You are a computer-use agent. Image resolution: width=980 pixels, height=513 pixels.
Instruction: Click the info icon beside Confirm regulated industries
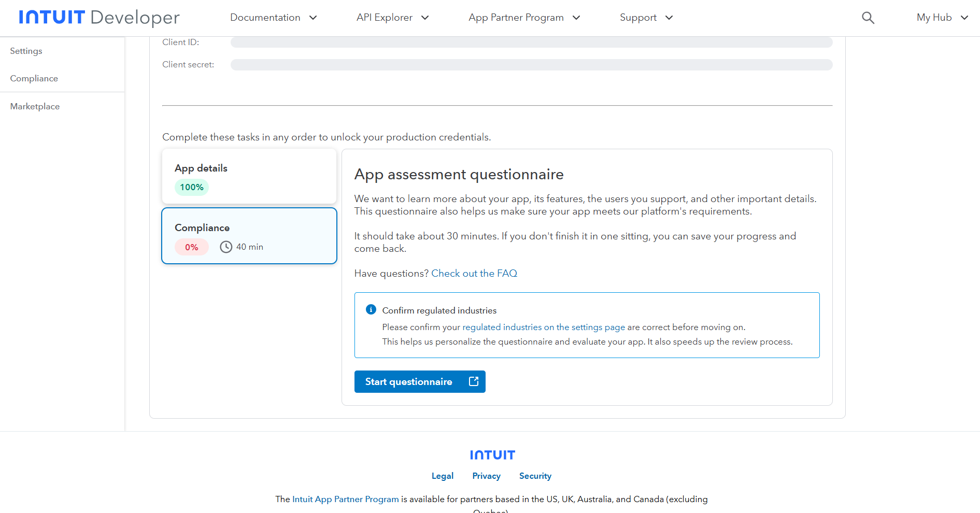pos(371,309)
